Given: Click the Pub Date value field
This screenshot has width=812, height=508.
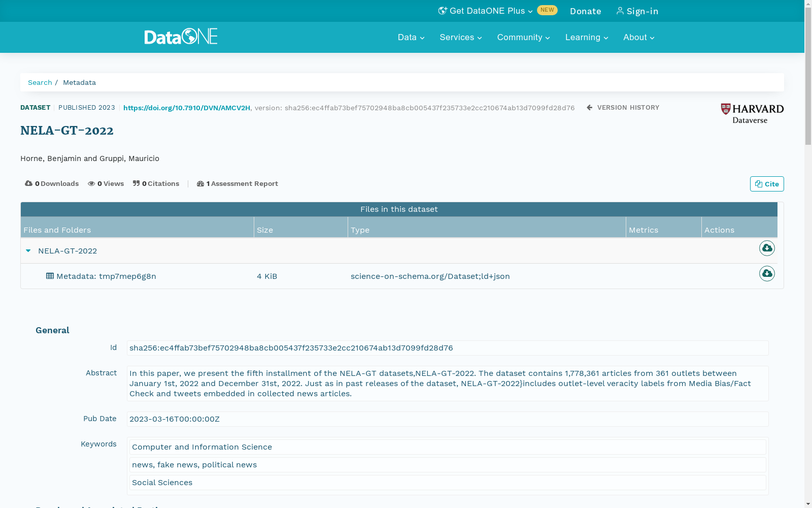Looking at the screenshot, I should 448,419.
